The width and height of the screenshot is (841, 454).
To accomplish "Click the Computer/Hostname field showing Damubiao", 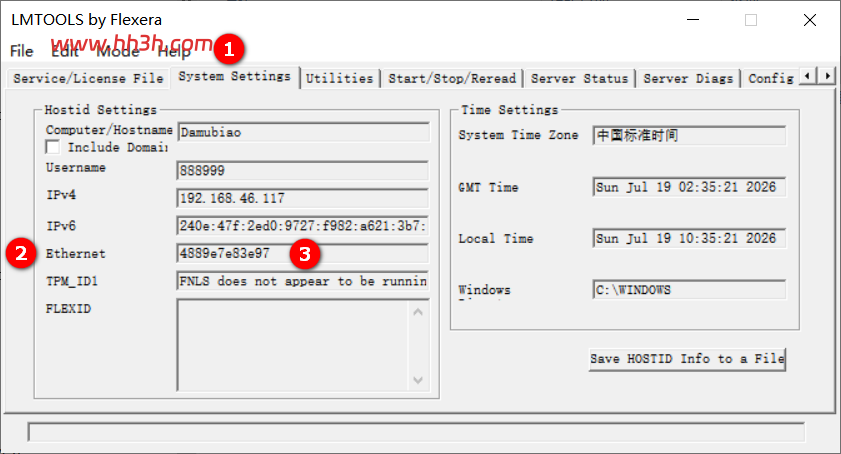I will (303, 132).
